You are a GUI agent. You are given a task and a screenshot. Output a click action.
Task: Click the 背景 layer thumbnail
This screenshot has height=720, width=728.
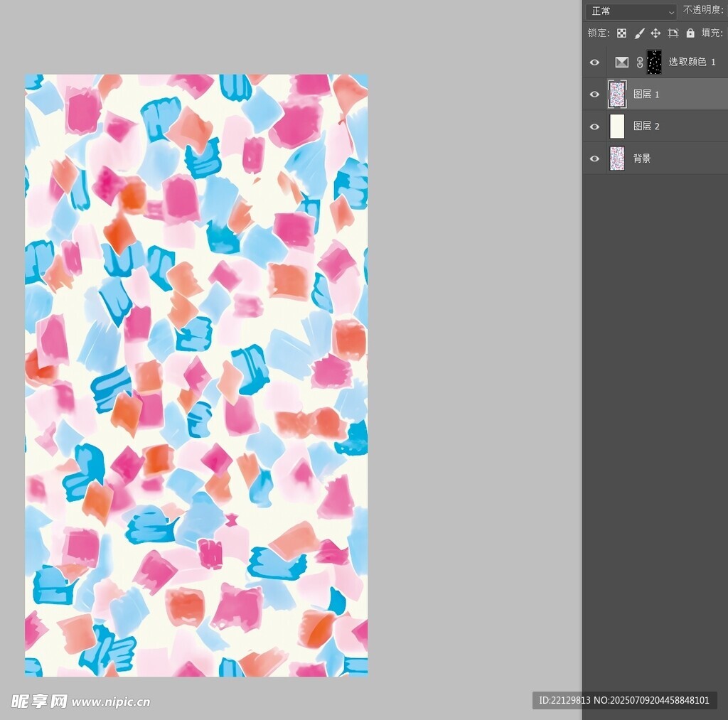617,158
